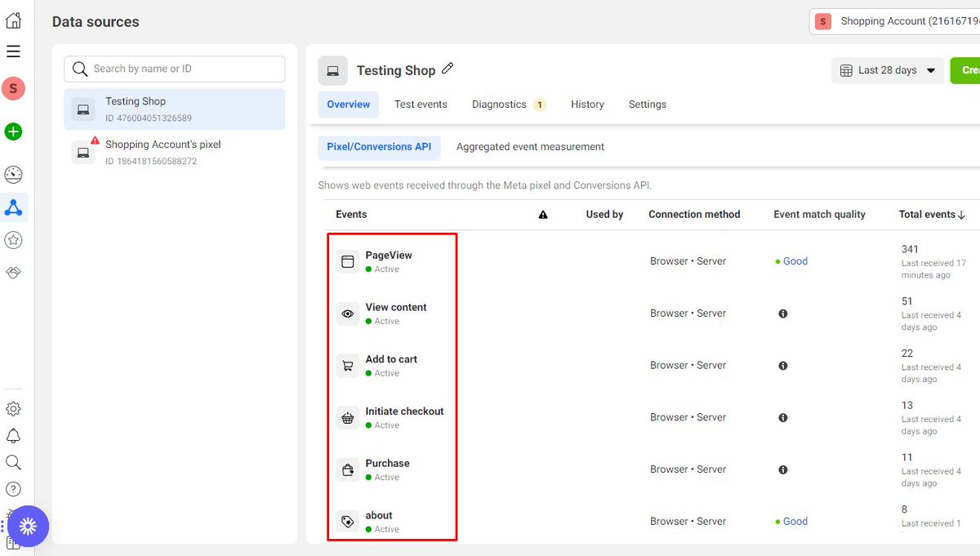Viewport: 980px width, 556px height.
Task: Select the Data sources triangle icon
Action: click(13, 207)
